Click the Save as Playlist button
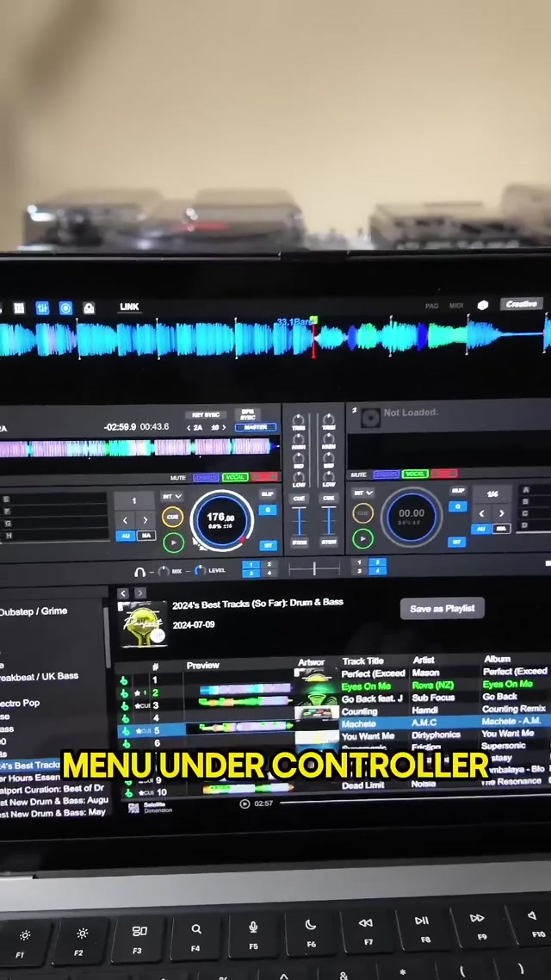 (442, 609)
